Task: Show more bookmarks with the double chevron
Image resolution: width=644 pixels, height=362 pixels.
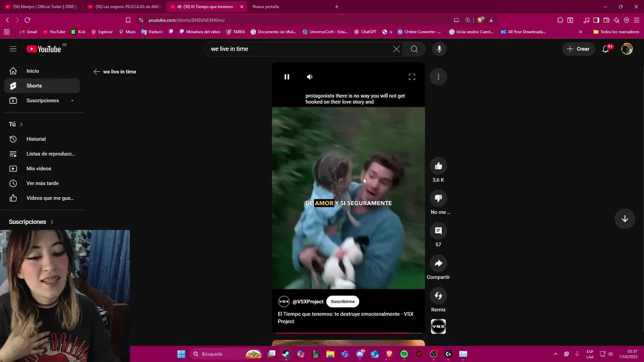Action: pos(580,32)
